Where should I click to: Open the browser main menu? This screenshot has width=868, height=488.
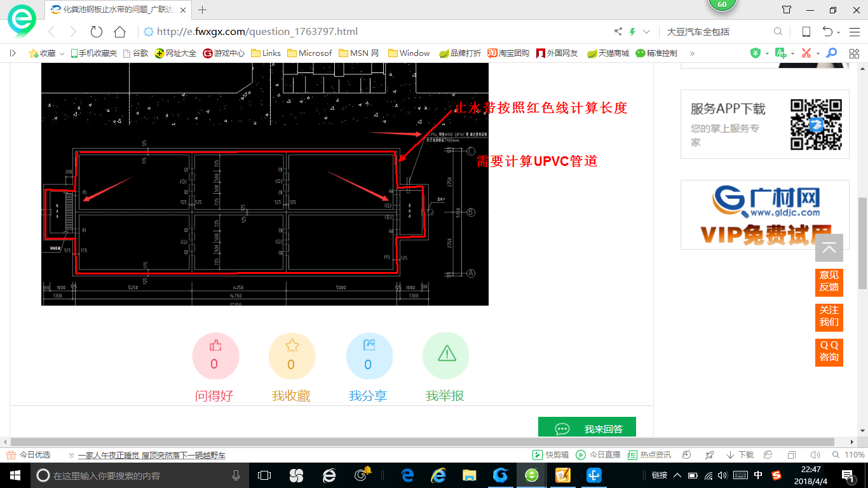pos(854,32)
